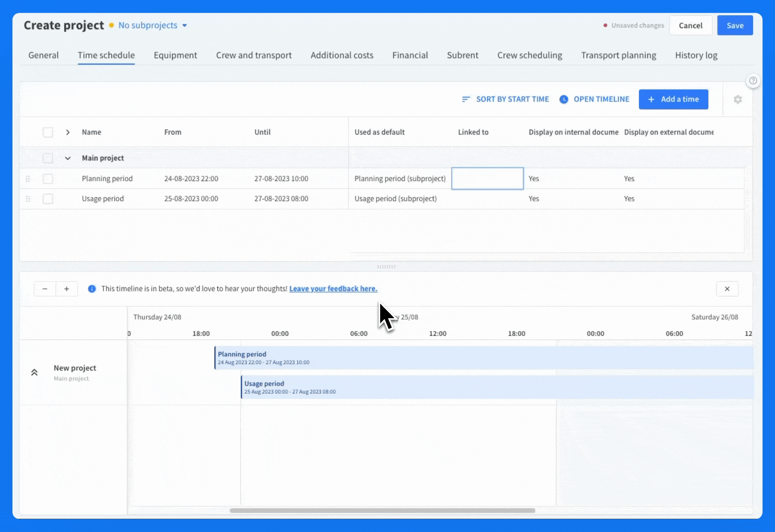Tick the select-all checkbox in table header
Screen dimensions: 775x532
(48, 132)
